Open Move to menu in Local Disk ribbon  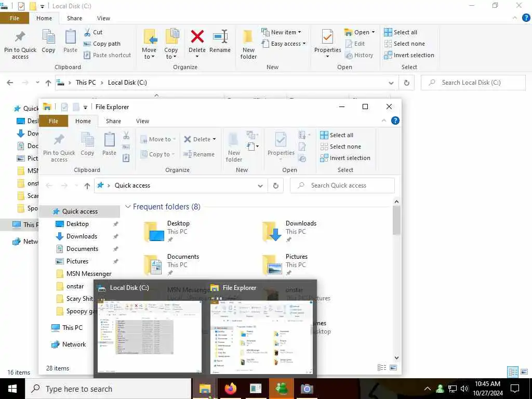149,44
